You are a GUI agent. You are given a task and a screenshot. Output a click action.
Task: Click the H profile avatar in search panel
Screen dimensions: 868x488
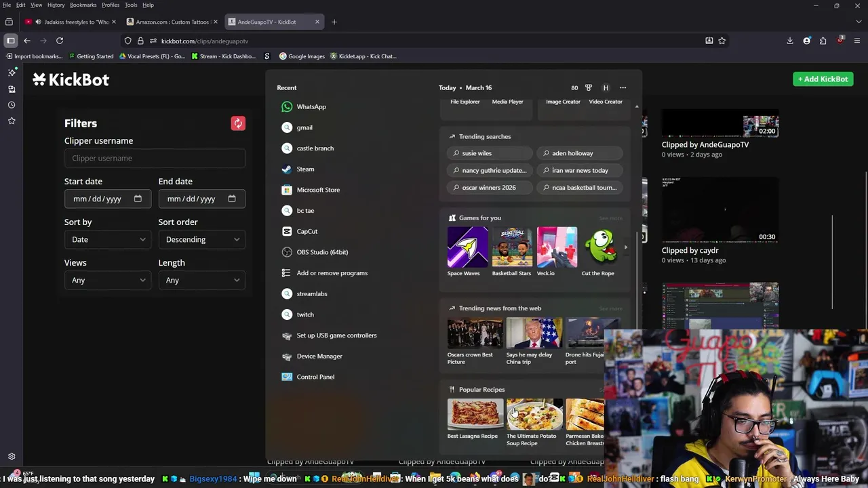[606, 87]
